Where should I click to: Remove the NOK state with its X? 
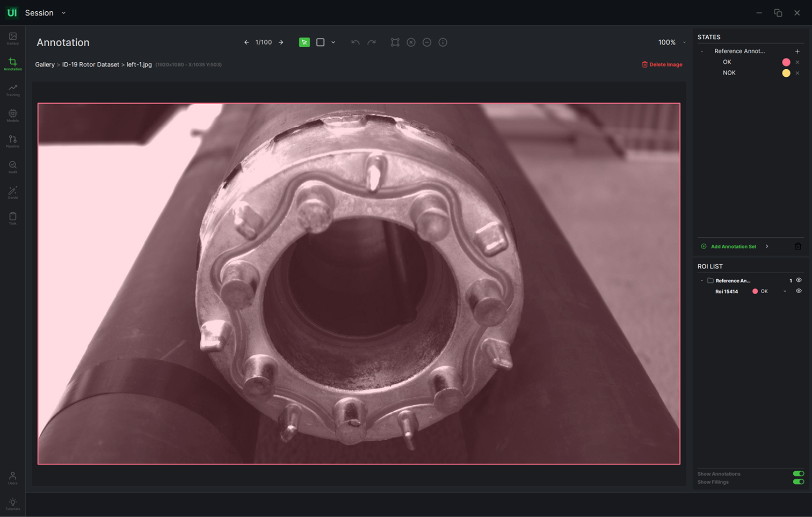pyautogui.click(x=798, y=73)
